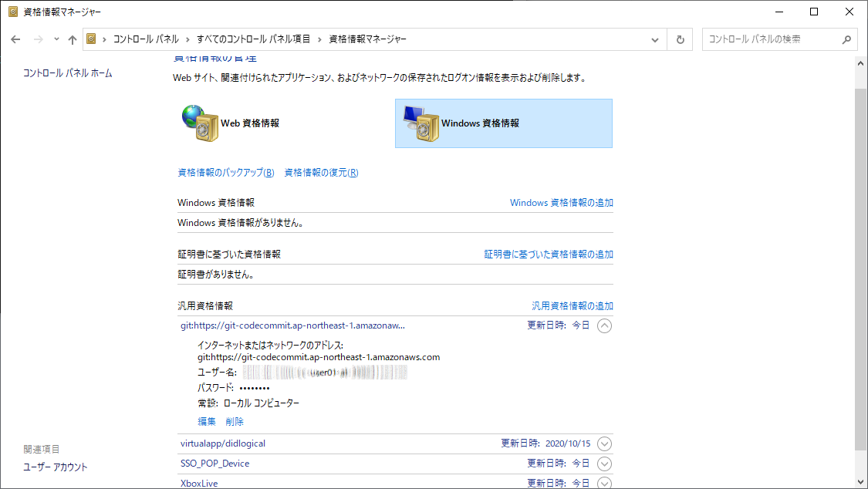Go back with the back arrow
The height and width of the screenshot is (489, 868).
point(15,39)
